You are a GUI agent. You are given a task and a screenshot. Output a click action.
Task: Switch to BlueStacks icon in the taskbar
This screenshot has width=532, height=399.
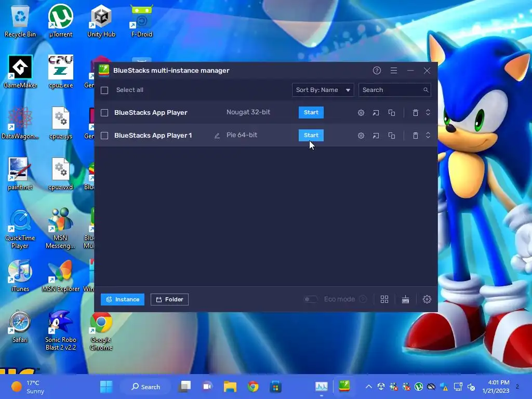(x=344, y=386)
